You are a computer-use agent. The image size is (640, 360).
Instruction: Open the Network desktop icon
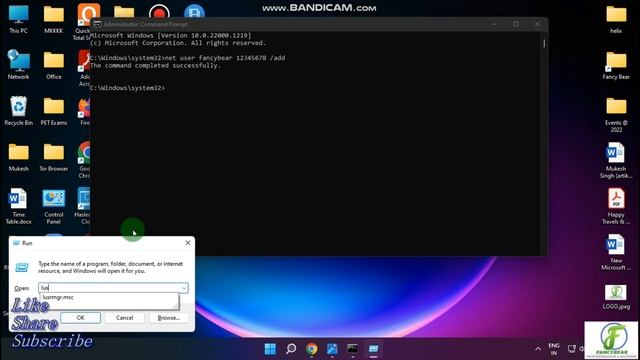(x=18, y=64)
